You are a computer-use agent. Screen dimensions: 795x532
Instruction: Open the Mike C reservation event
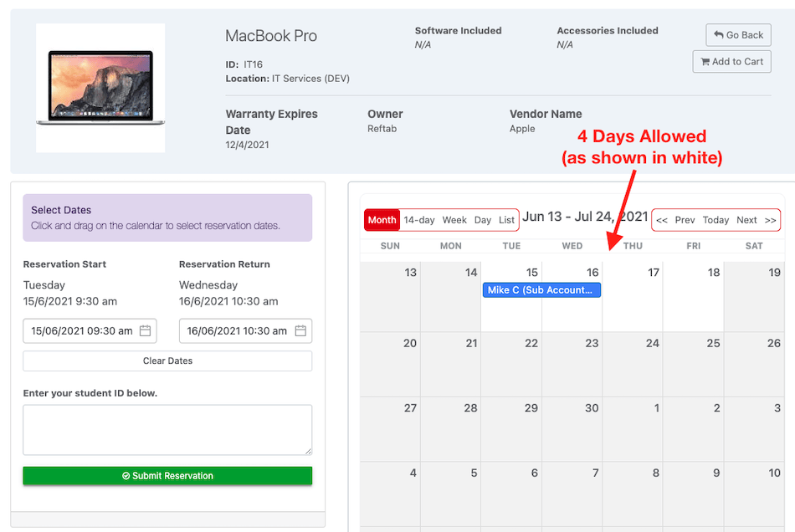coord(541,289)
